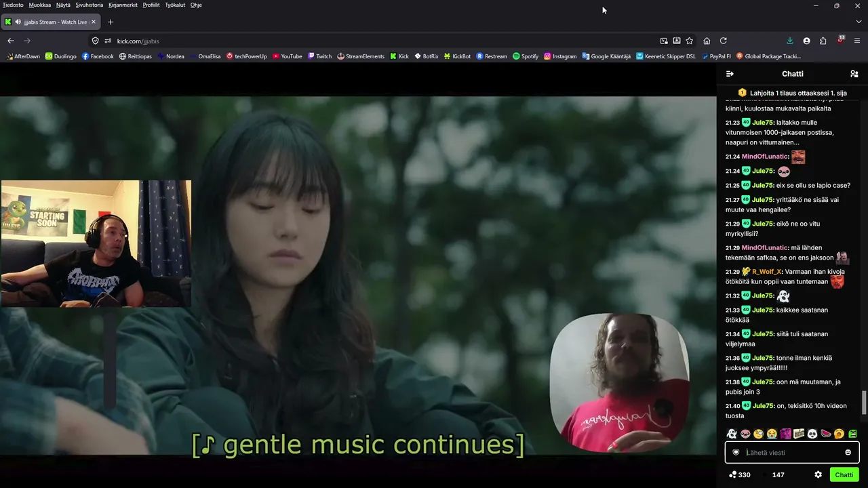Viewport: 868px width, 488px height.
Task: Open the Google Kääntäjä bookmark
Action: pos(606,56)
